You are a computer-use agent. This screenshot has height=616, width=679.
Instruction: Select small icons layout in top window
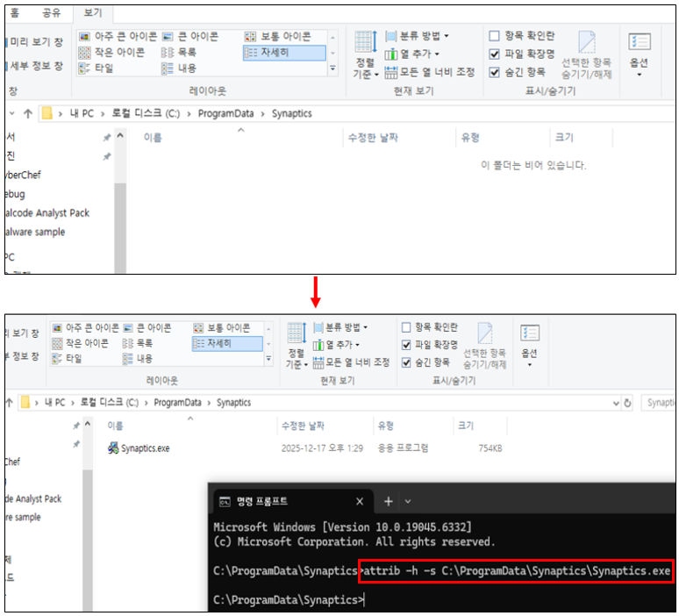[111, 53]
